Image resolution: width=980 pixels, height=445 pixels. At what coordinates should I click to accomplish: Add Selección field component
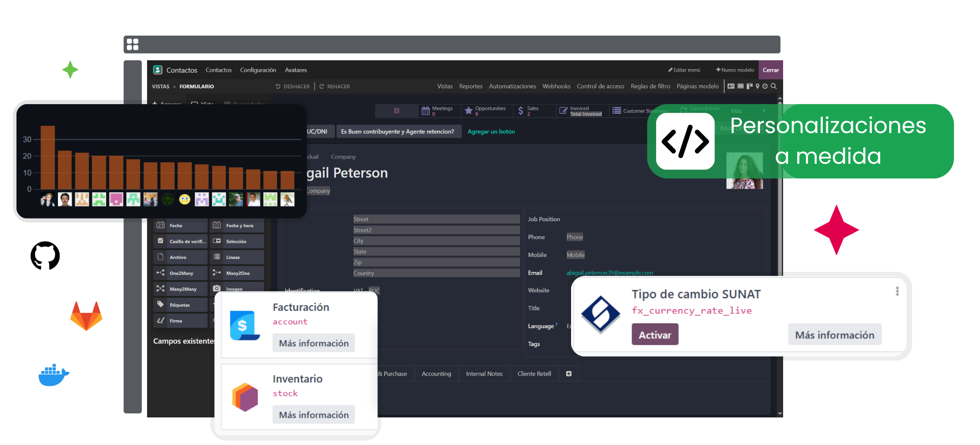click(237, 241)
